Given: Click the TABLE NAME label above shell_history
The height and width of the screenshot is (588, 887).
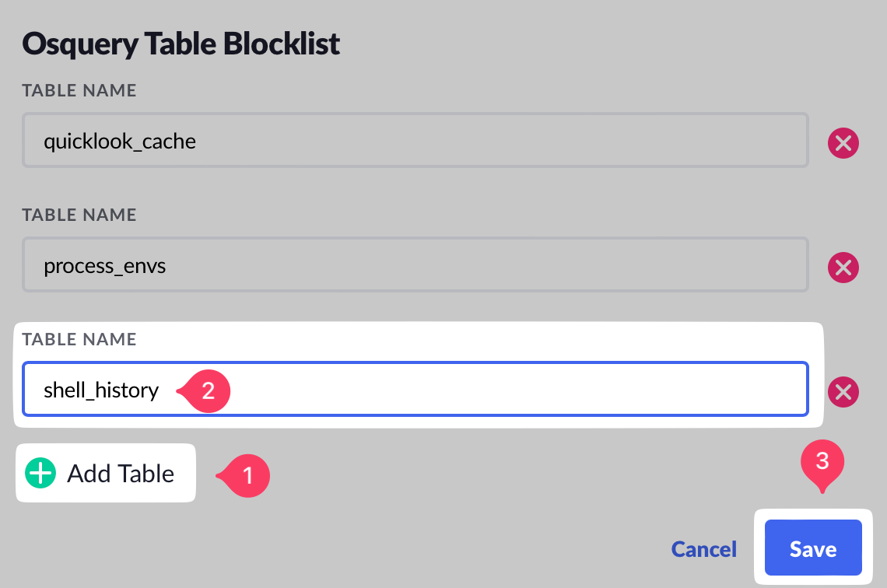Looking at the screenshot, I should [x=79, y=339].
